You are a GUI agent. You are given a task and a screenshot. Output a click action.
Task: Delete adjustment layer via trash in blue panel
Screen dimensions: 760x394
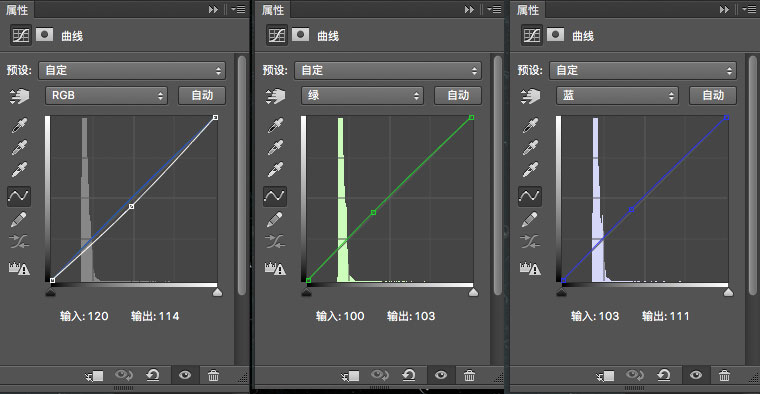coord(725,375)
